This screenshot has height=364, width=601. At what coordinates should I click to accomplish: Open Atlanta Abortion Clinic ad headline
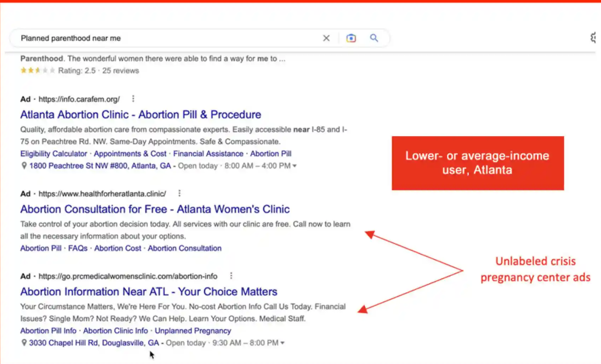click(x=141, y=114)
